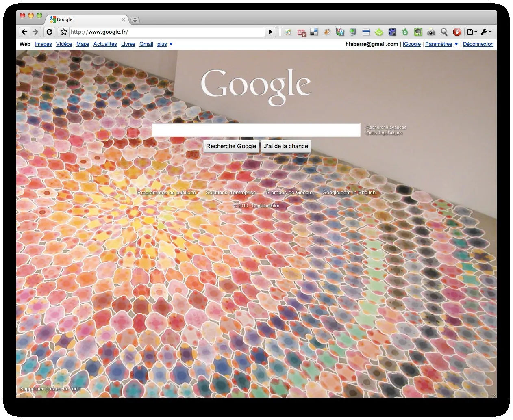This screenshot has height=420, width=513.
Task: Click the hlabarre@gmail.com account text
Action: pyautogui.click(x=372, y=44)
